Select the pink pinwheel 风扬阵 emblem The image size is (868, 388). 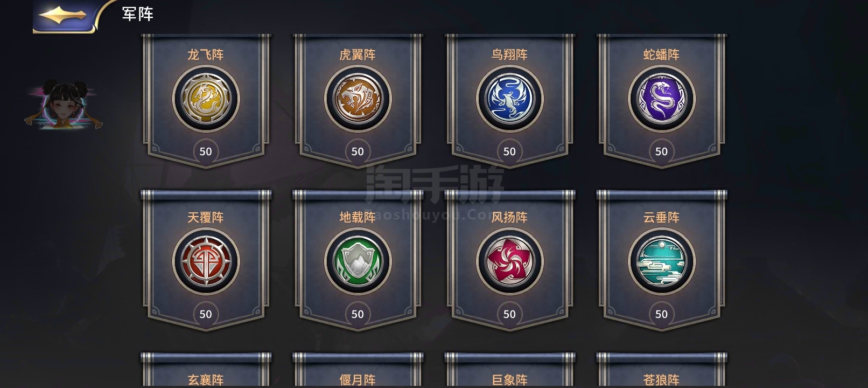point(509,262)
